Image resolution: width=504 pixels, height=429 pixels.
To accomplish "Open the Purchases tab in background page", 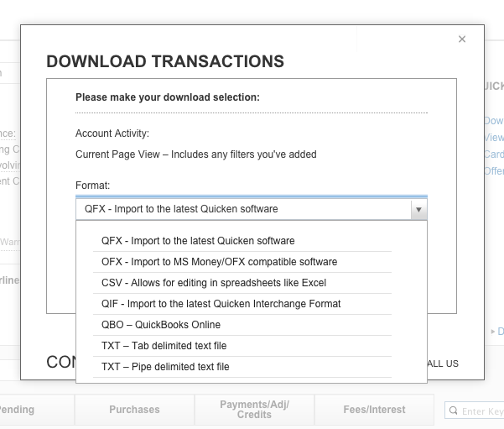I will (x=134, y=410).
